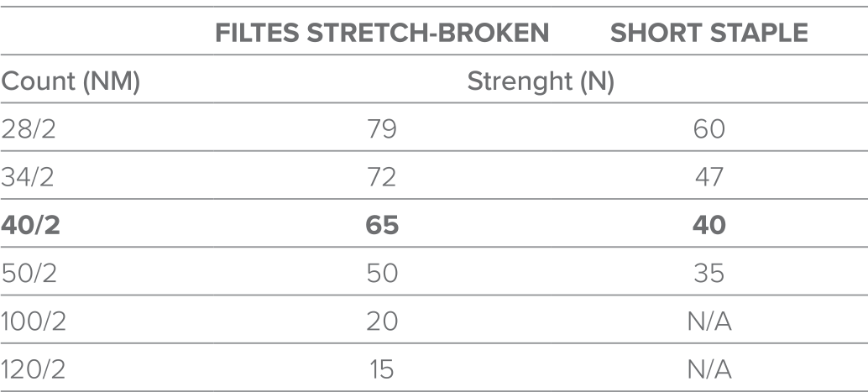Screen dimensions: 868x392
Task: Click the Strenght (N) subheader
Action: pos(541,82)
